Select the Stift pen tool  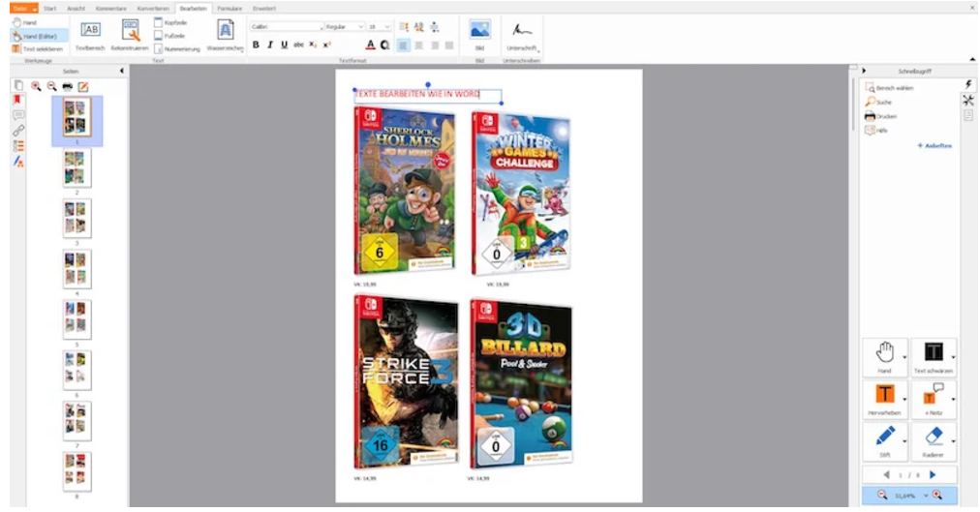(884, 440)
